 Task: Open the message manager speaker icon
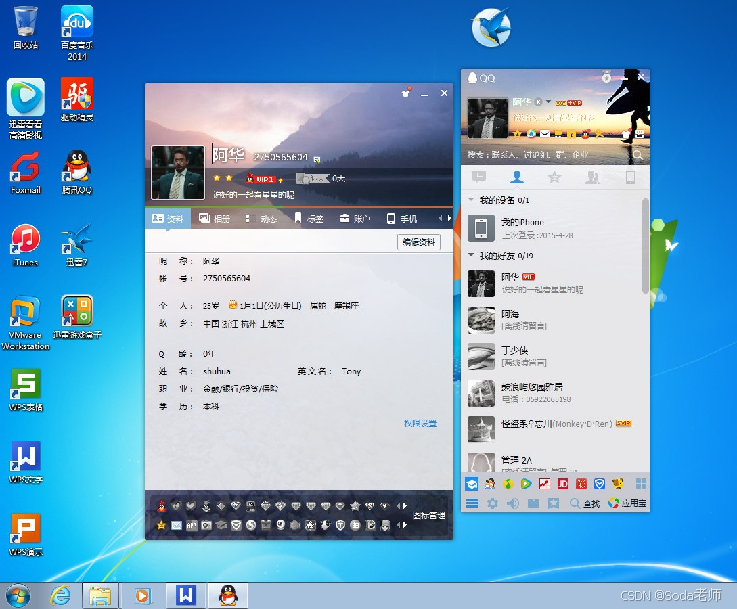coord(513,503)
